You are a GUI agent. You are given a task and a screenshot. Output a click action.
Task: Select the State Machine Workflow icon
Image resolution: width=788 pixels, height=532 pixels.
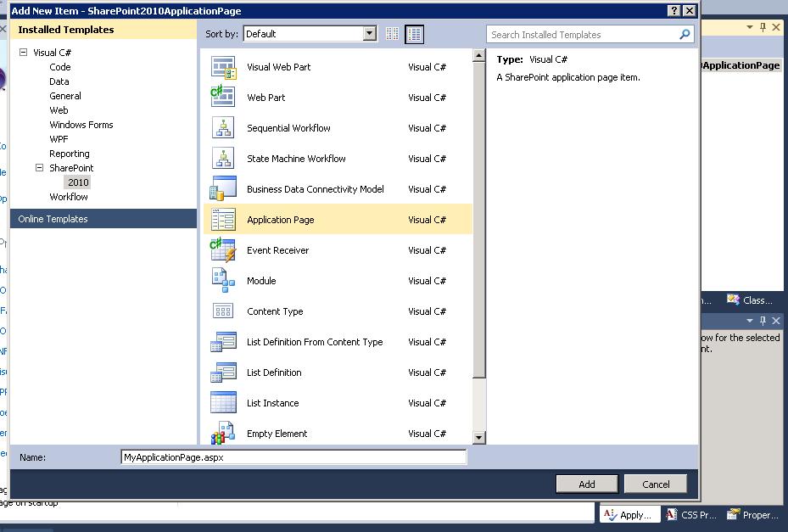coord(225,158)
